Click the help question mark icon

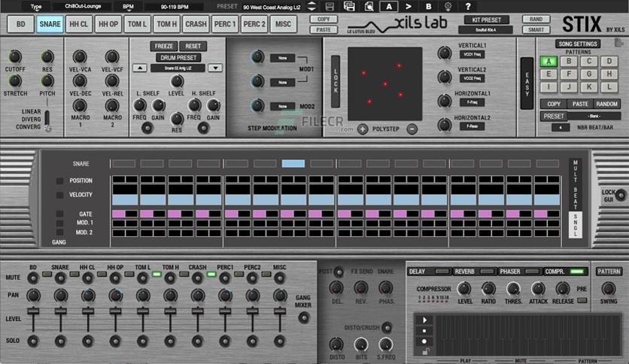click(x=468, y=7)
